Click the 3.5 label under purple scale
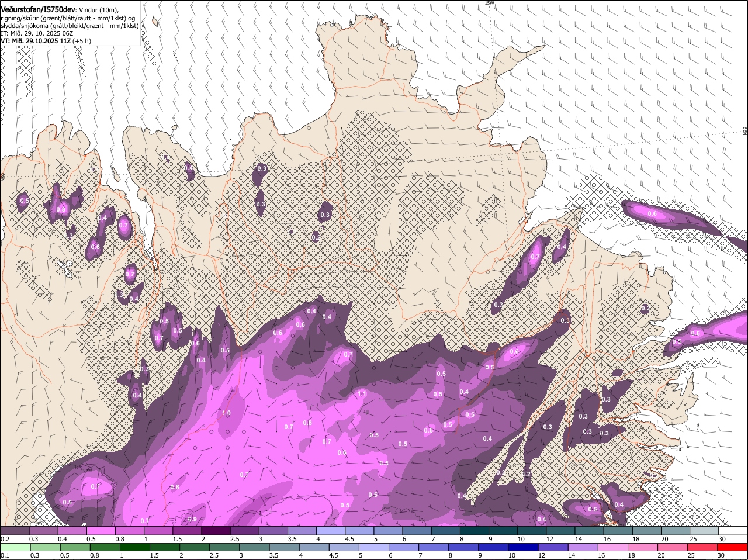The height and width of the screenshot is (560, 748). [x=292, y=539]
